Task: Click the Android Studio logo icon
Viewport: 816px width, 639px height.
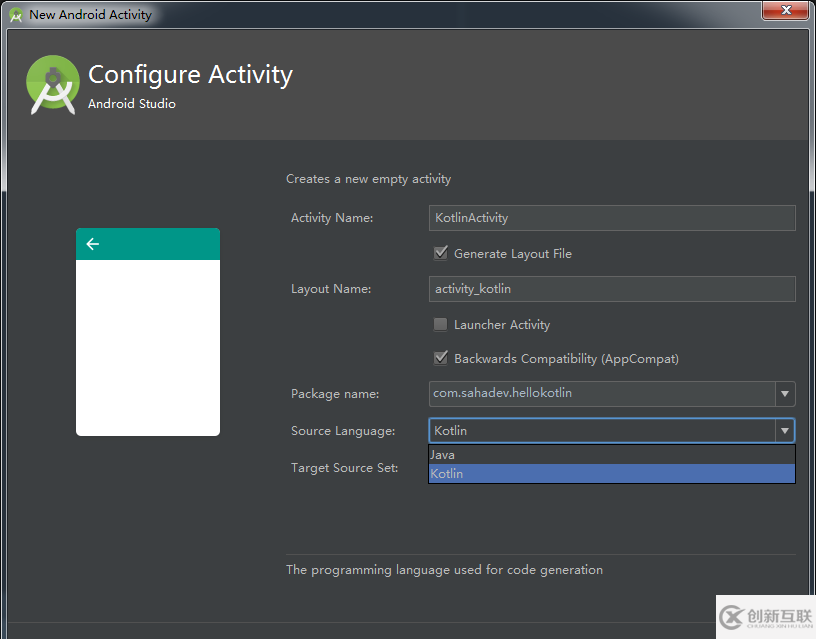Action: coord(53,84)
